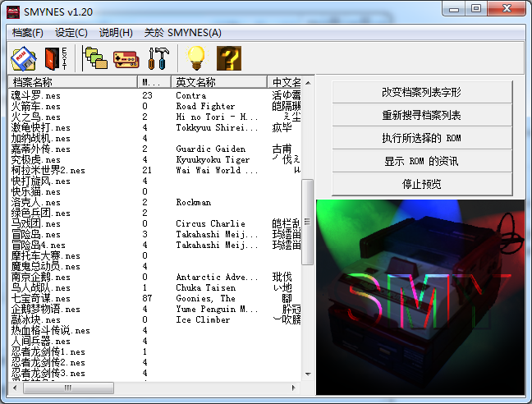Click the horizontal scrollbar left arrow

click(x=15, y=388)
